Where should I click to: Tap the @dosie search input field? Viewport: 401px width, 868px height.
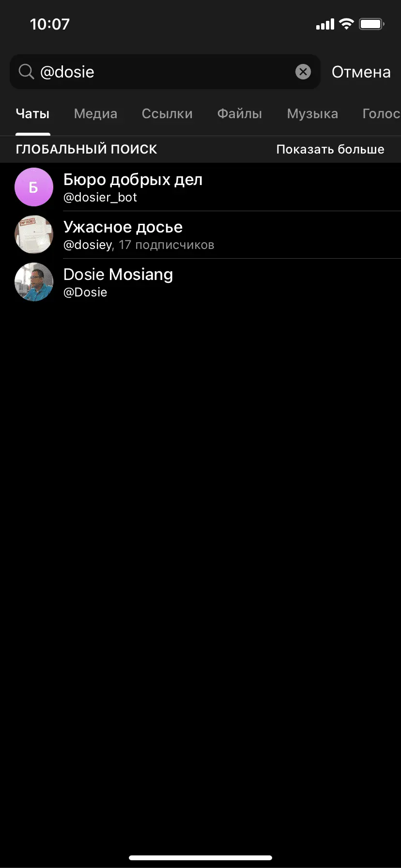point(165,72)
